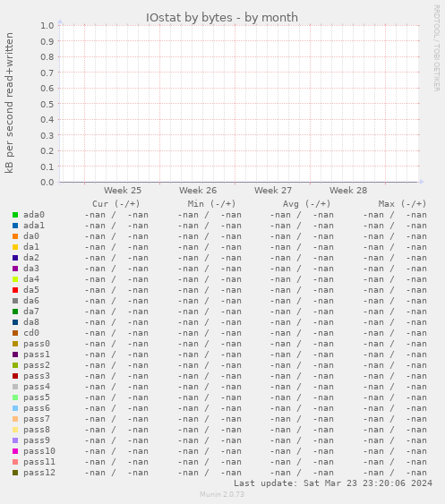Select the da1 legend label
445x504 pixels.
(x=31, y=247)
